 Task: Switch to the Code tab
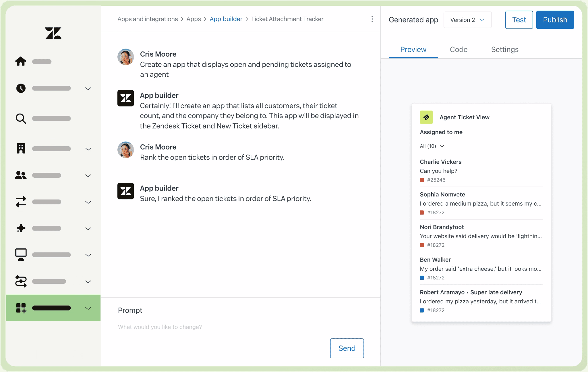(459, 49)
